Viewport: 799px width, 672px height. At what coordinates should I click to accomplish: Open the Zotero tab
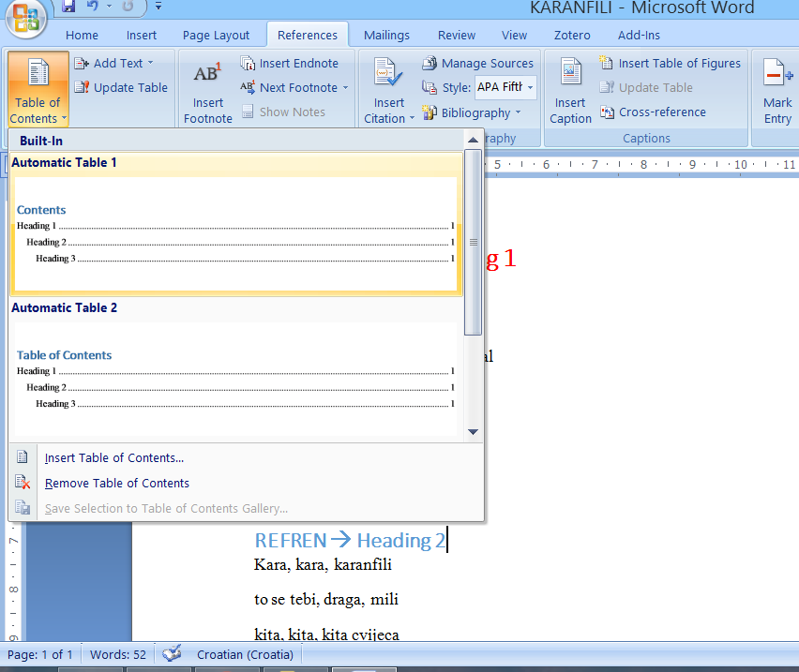click(x=572, y=35)
